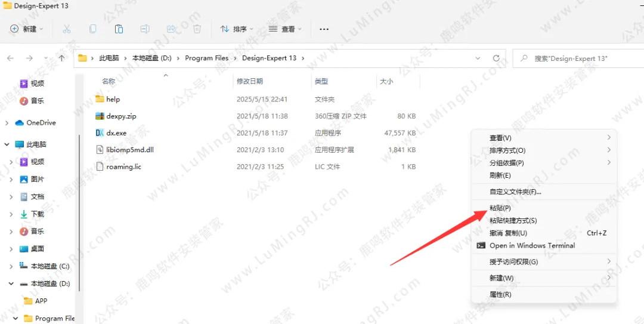Choose 属性(R) in the context menu

pyautogui.click(x=544, y=295)
